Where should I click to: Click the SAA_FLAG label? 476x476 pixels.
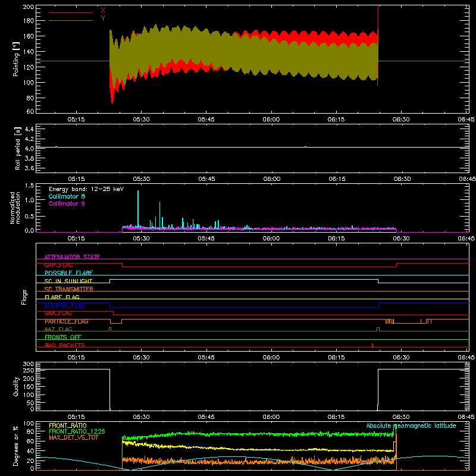[58, 314]
